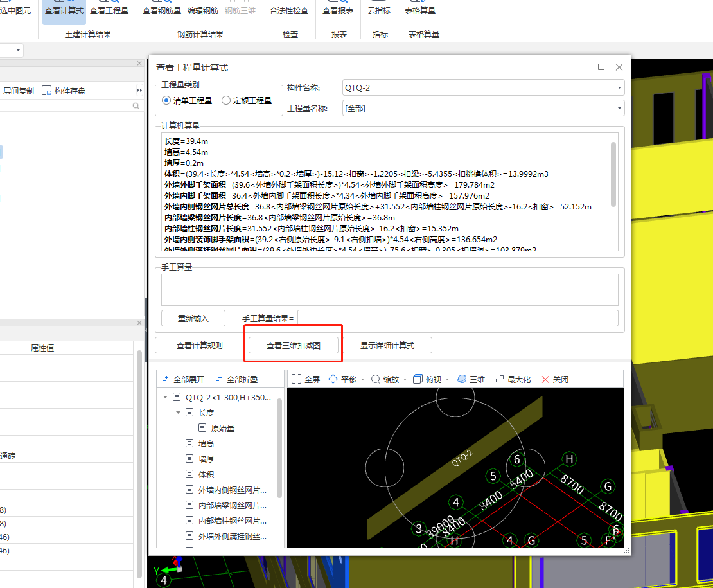Open the 平移 dropdown arrow

coord(362,379)
